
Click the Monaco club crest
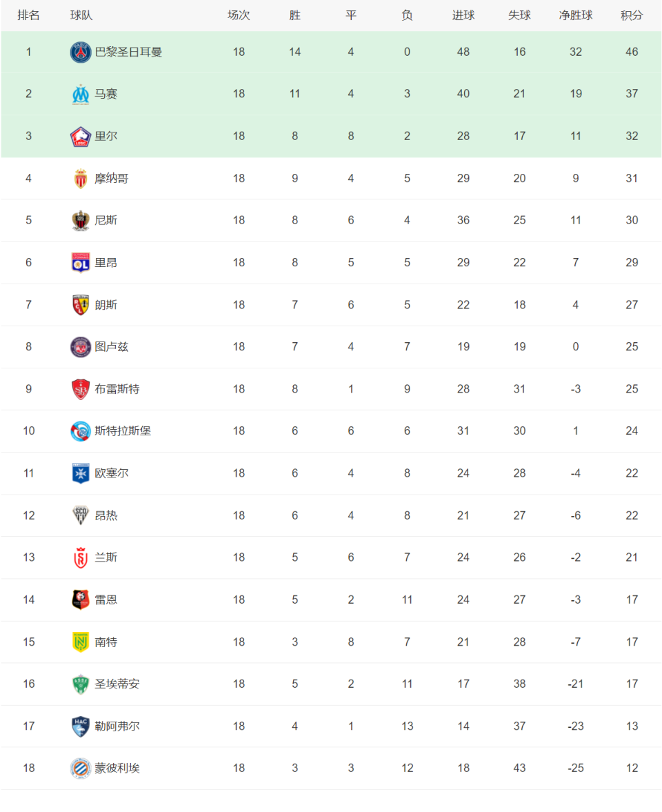(x=80, y=179)
